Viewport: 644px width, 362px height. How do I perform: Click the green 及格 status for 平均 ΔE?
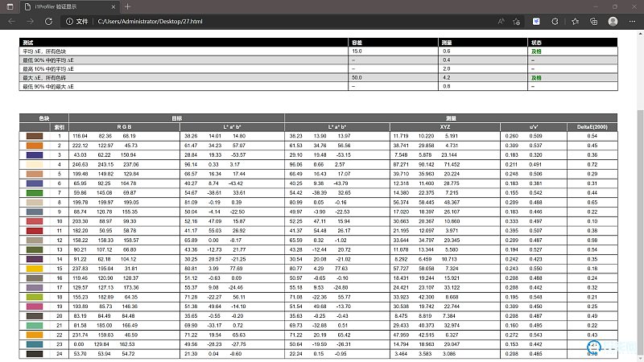click(x=535, y=51)
